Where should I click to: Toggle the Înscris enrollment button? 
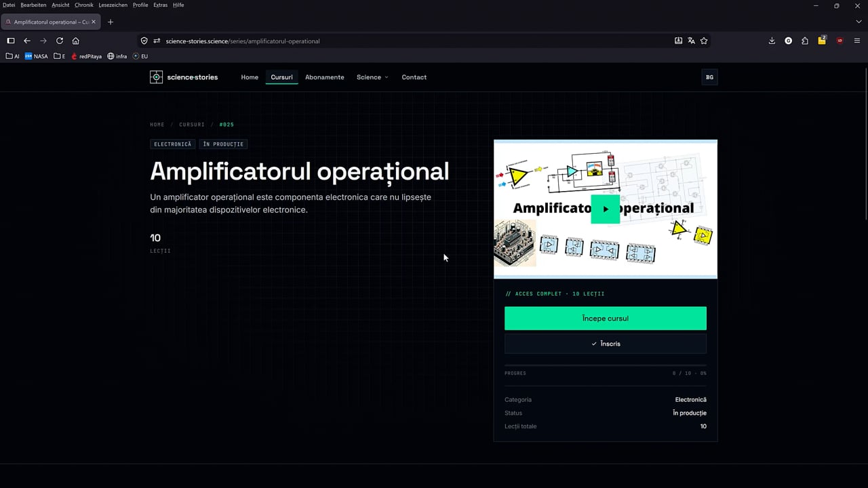pyautogui.click(x=605, y=344)
